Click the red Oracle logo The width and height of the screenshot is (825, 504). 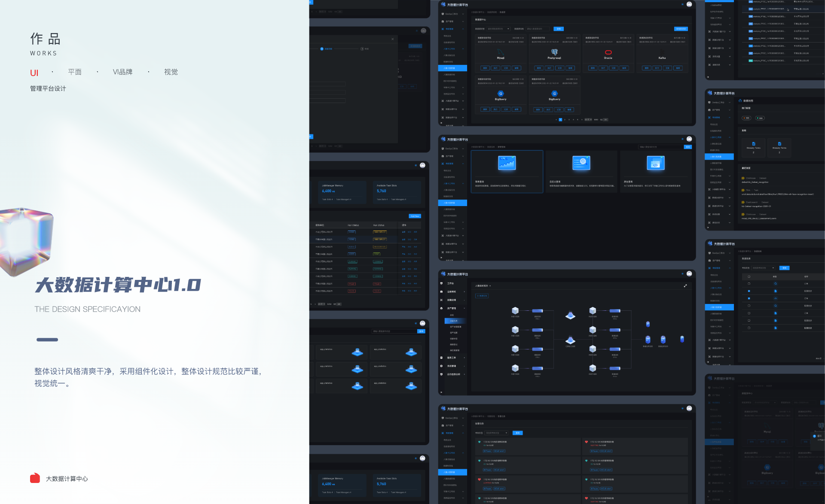pos(608,52)
